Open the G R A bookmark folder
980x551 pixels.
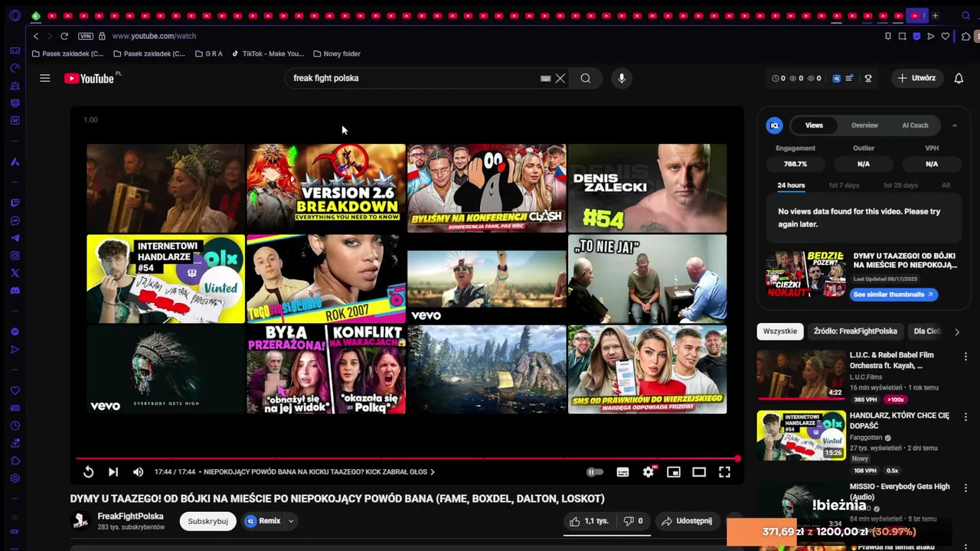[x=209, y=54]
